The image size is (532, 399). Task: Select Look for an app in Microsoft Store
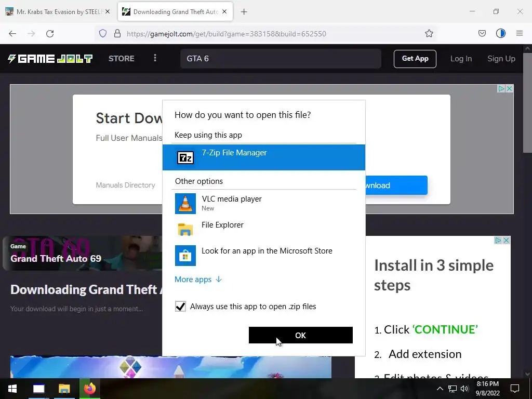(263, 256)
